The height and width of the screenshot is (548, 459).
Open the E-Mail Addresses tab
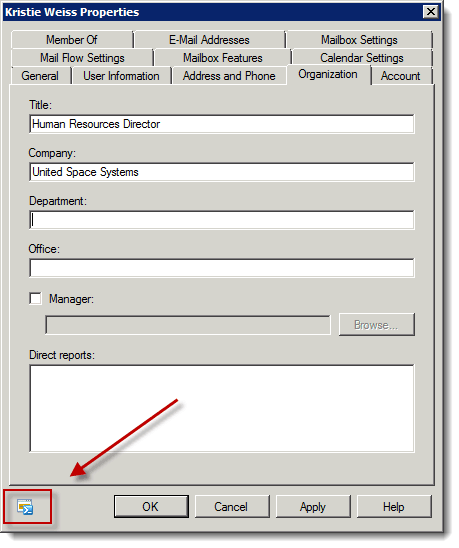pos(209,39)
